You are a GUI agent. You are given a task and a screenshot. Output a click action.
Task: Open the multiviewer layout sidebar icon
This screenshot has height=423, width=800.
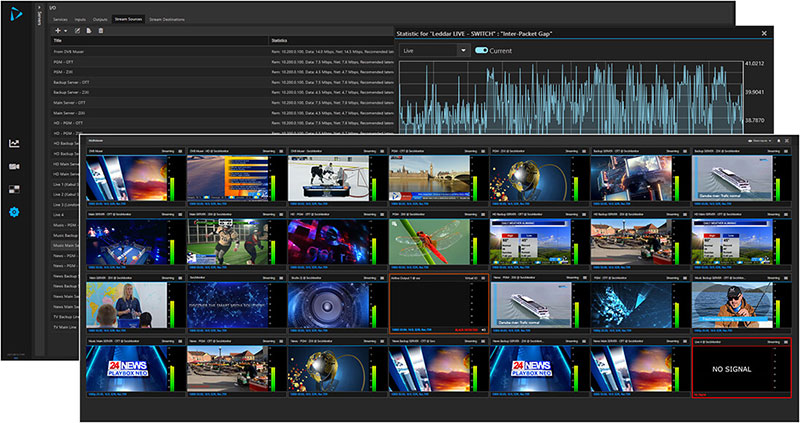(15, 189)
